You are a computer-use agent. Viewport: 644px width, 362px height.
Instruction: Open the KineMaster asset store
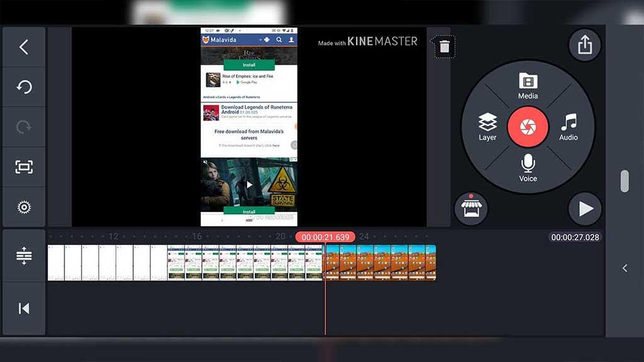coord(471,209)
